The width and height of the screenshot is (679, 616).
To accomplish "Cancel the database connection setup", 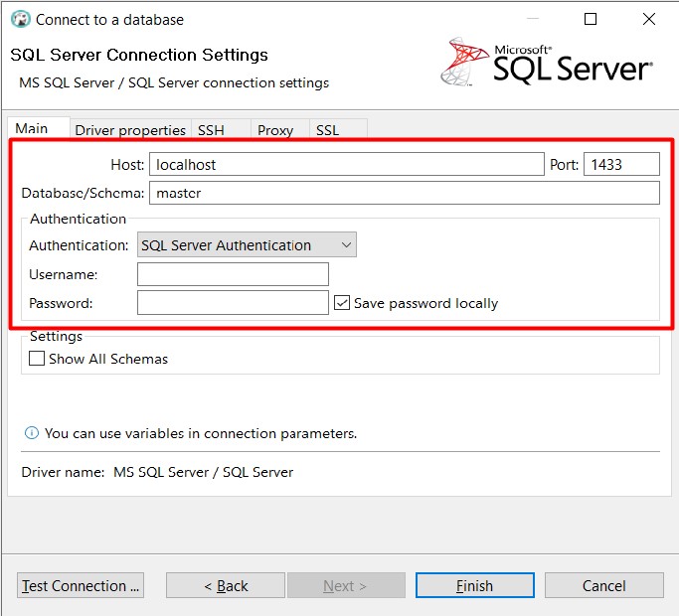I will pyautogui.click(x=603, y=586).
